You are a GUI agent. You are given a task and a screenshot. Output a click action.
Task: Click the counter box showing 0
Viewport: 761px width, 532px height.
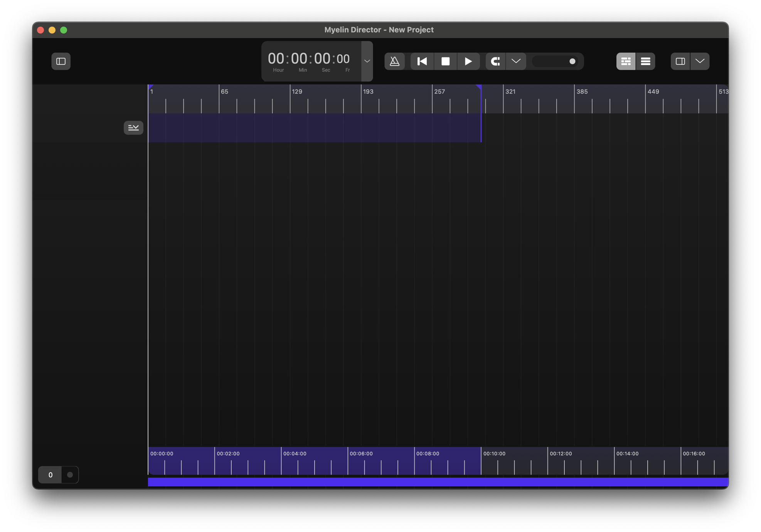click(x=50, y=475)
